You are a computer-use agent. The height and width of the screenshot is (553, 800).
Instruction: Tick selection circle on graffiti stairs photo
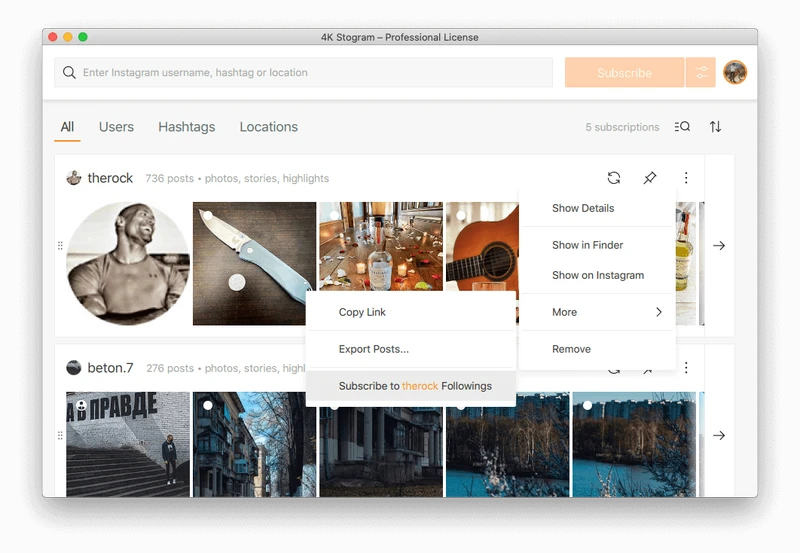pos(81,405)
